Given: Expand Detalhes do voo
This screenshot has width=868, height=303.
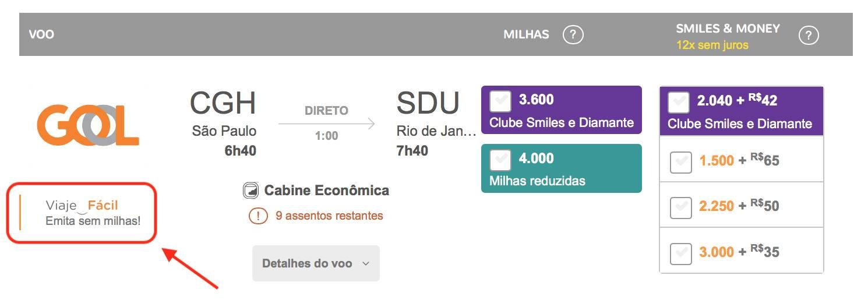Looking at the screenshot, I should coord(316,263).
